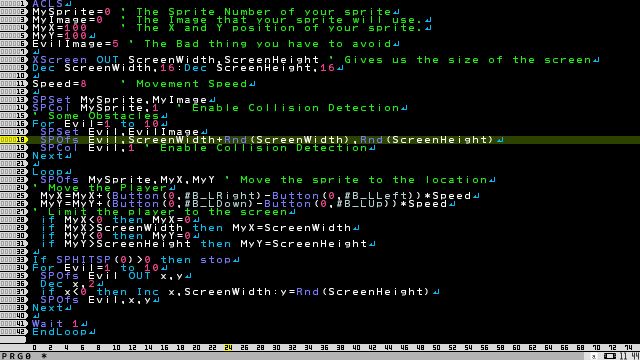640x360 pixels.
Task: Click the Wait keyword on line 41
Action: tap(48, 324)
